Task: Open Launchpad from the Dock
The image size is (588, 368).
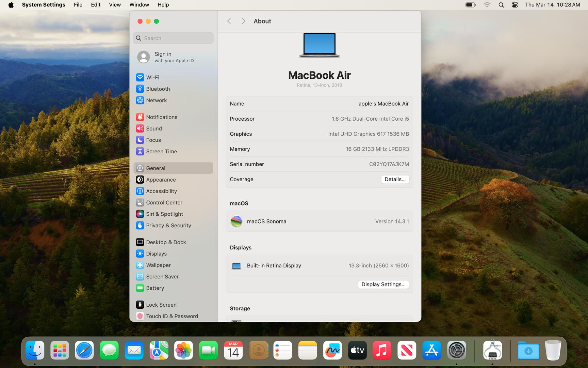Action: 60,350
